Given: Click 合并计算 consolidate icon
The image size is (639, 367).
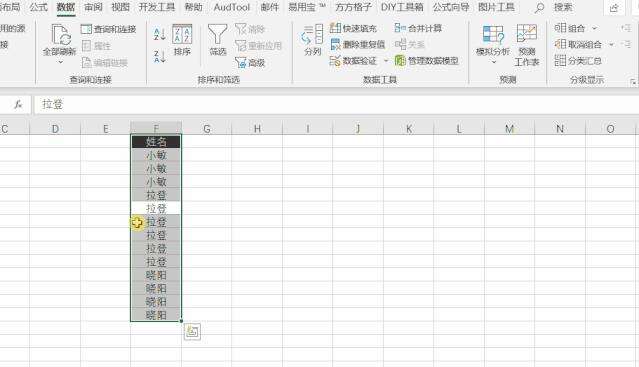Looking at the screenshot, I should tap(400, 28).
